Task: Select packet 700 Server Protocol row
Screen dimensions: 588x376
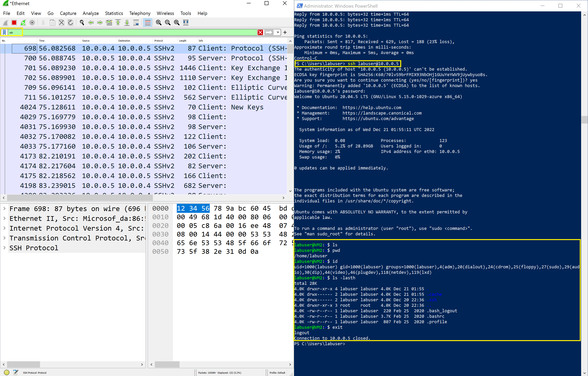Action: click(144, 58)
